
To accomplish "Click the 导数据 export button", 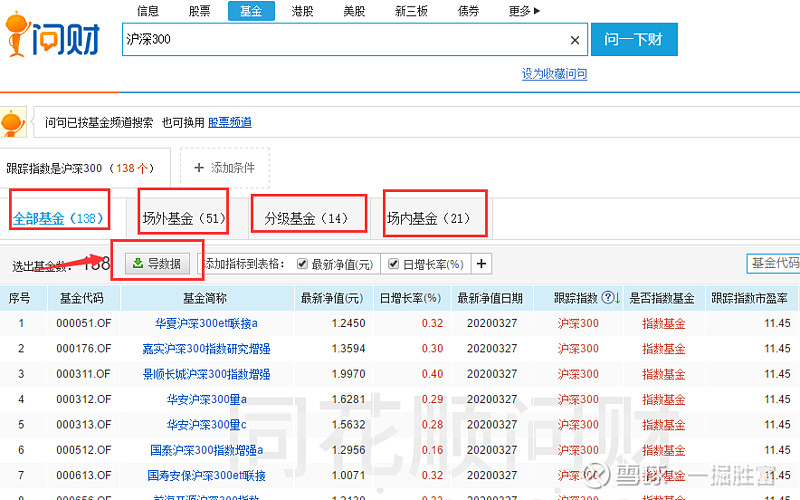I will 158,264.
